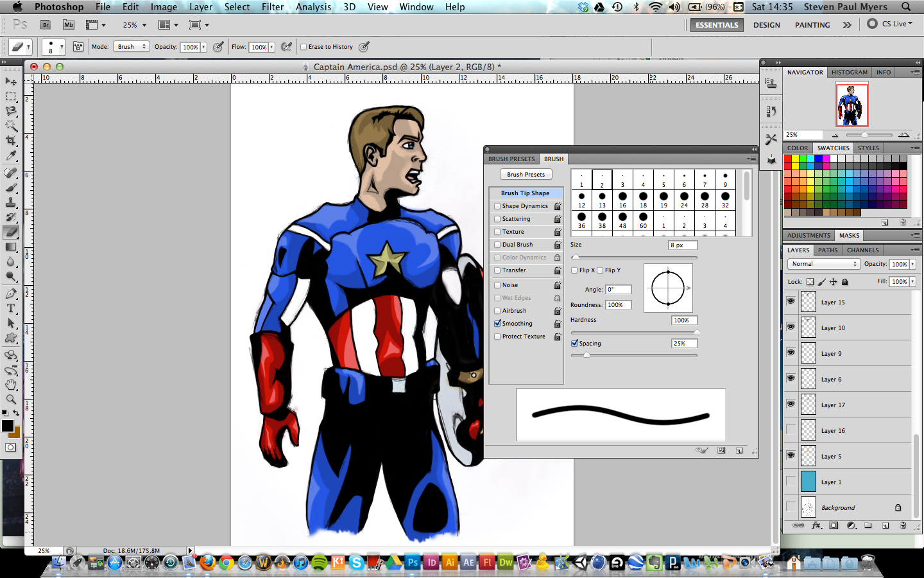This screenshot has height=578, width=924.
Task: Select the Move tool
Action: 11,82
